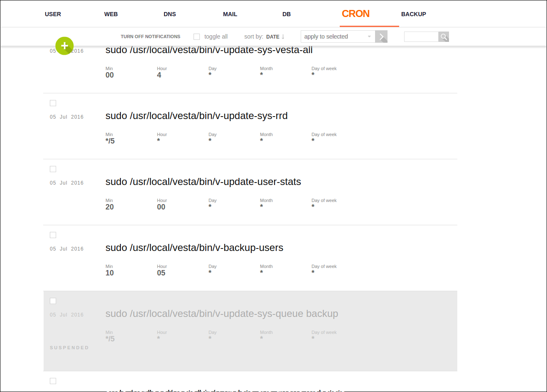
Task: Toggle the sort direction arrow next to DATE
Action: [x=283, y=37]
